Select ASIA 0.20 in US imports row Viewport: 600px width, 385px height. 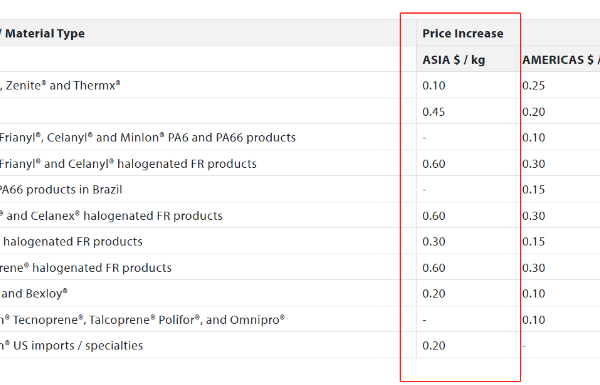pyautogui.click(x=434, y=346)
